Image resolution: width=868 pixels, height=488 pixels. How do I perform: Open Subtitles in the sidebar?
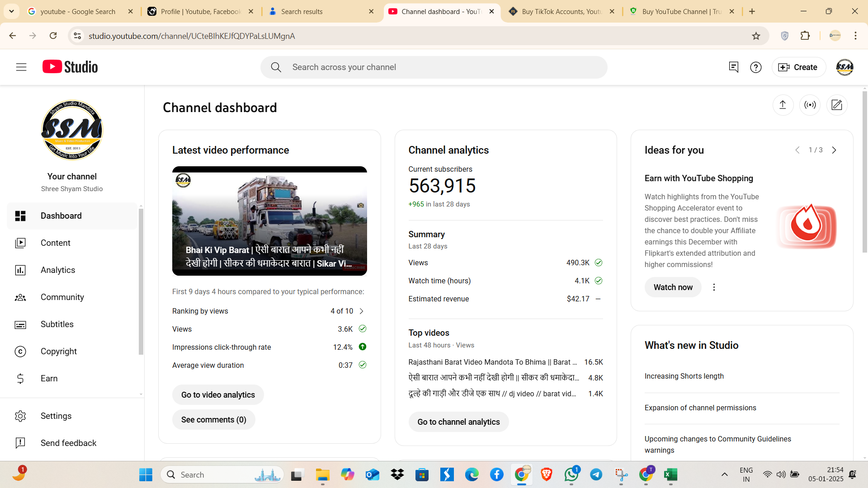[72, 324]
